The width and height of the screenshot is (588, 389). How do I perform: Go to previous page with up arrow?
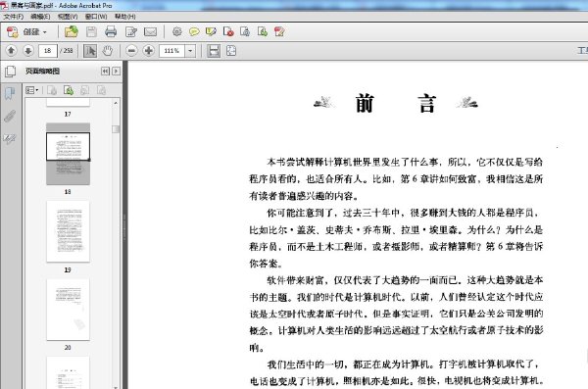[x=11, y=51]
